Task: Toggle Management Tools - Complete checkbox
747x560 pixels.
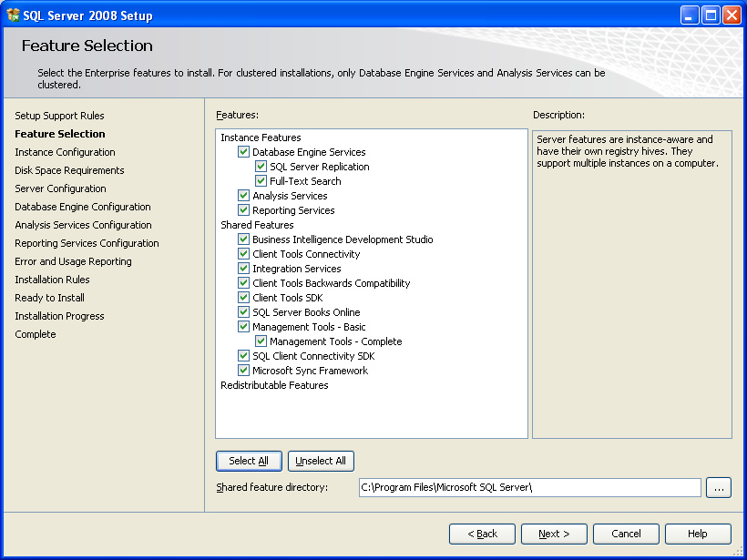Action: point(261,341)
